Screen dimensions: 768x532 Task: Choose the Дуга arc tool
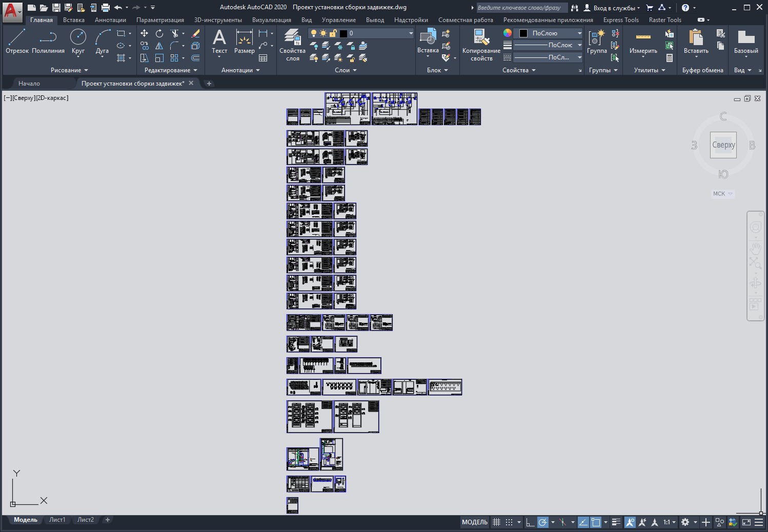102,41
